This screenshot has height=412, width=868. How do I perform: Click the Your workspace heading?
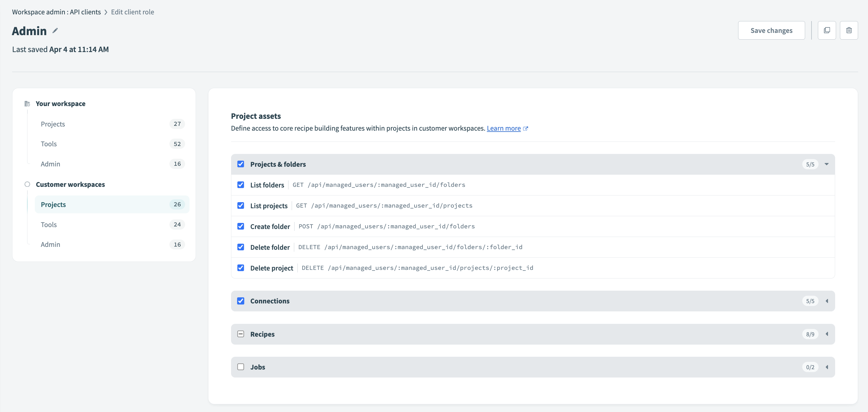61,103
